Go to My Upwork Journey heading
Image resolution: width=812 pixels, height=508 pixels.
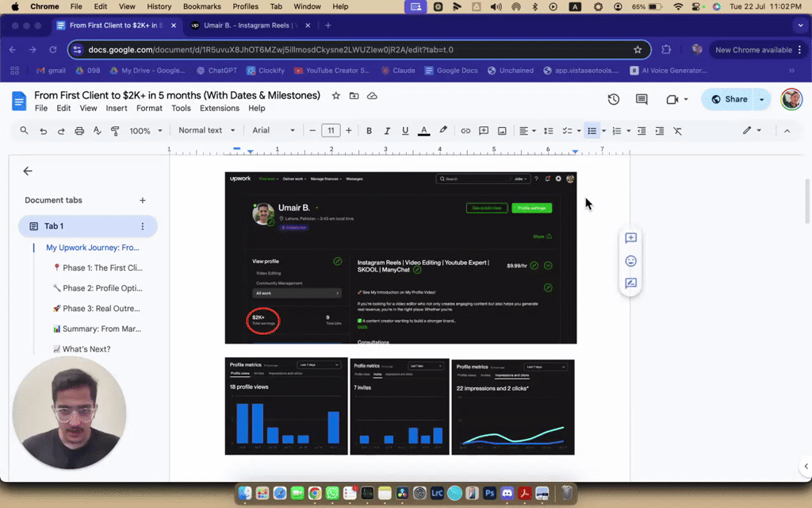click(93, 248)
